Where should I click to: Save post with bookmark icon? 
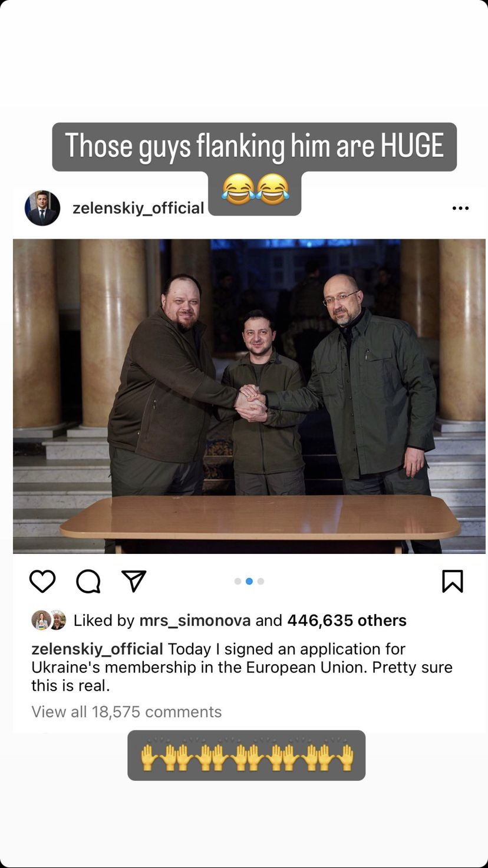pyautogui.click(x=453, y=581)
